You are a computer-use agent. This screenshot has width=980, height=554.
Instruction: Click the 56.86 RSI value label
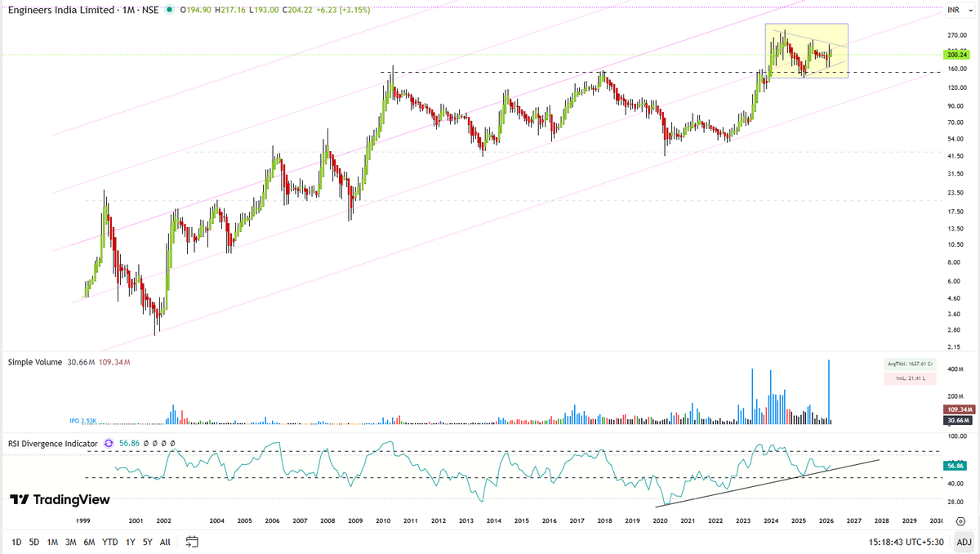tap(955, 465)
